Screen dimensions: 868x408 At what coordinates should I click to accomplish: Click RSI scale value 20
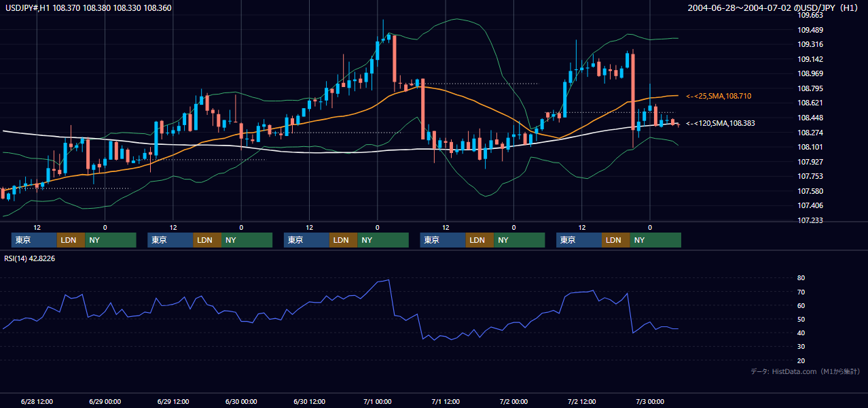[801, 360]
